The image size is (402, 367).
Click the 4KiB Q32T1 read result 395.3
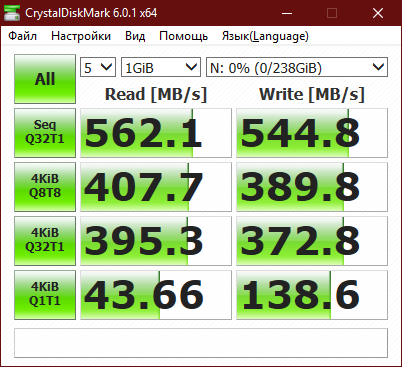[x=156, y=241]
